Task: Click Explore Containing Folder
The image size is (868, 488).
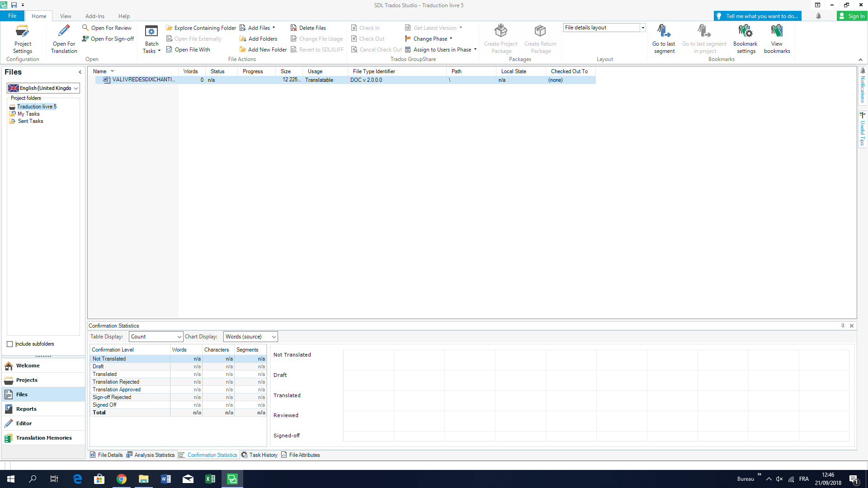Action: pos(201,28)
